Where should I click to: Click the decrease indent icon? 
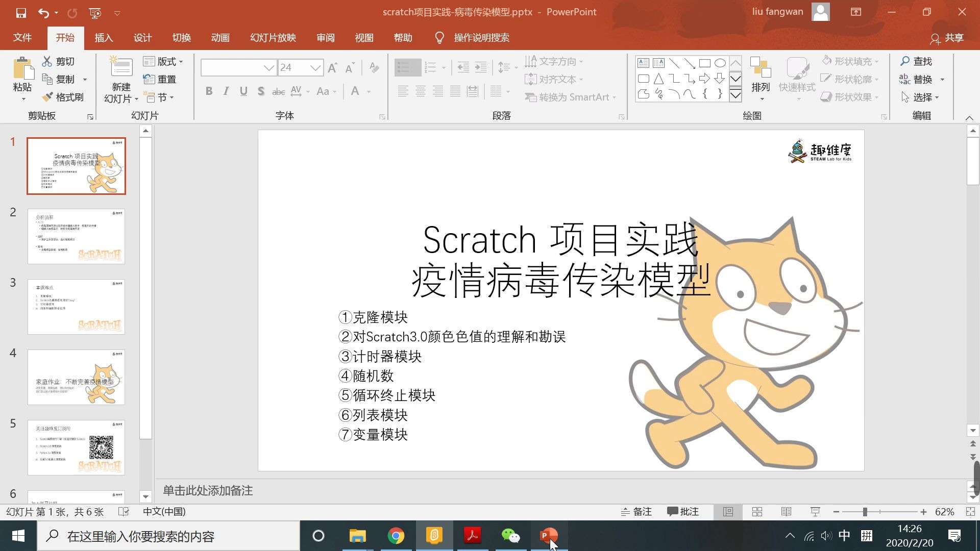[463, 67]
